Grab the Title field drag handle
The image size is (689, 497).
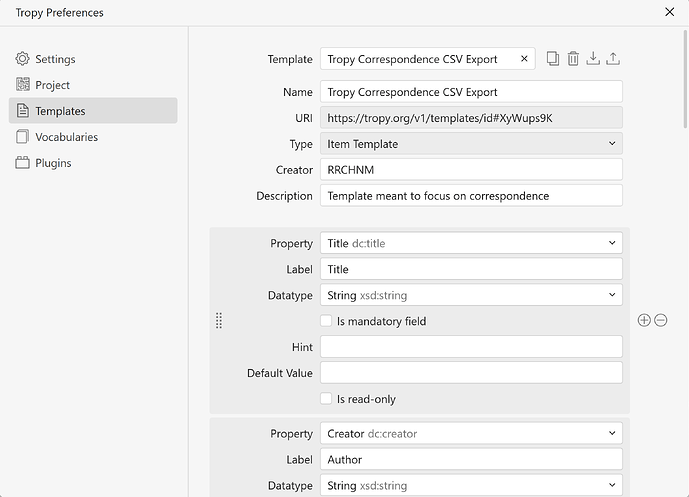(x=219, y=320)
